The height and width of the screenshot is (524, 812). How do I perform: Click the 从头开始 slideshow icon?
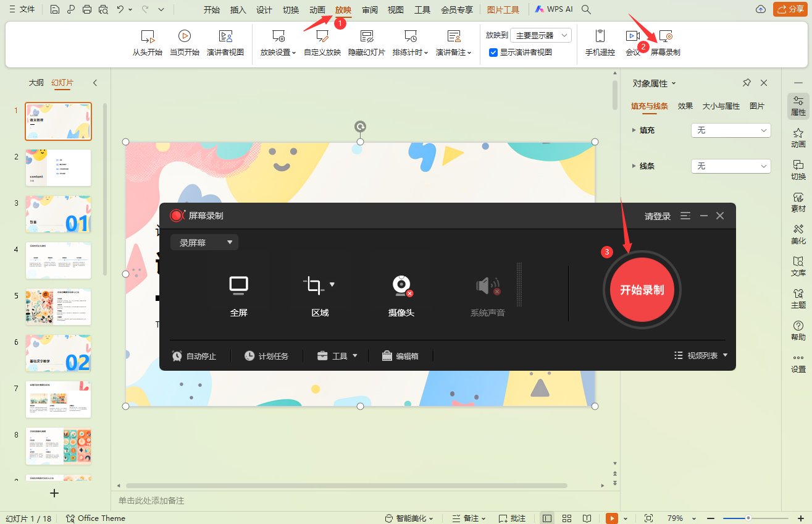(147, 36)
